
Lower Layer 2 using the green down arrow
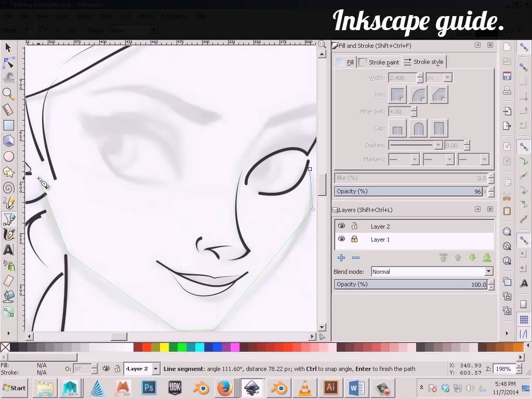coord(472,258)
